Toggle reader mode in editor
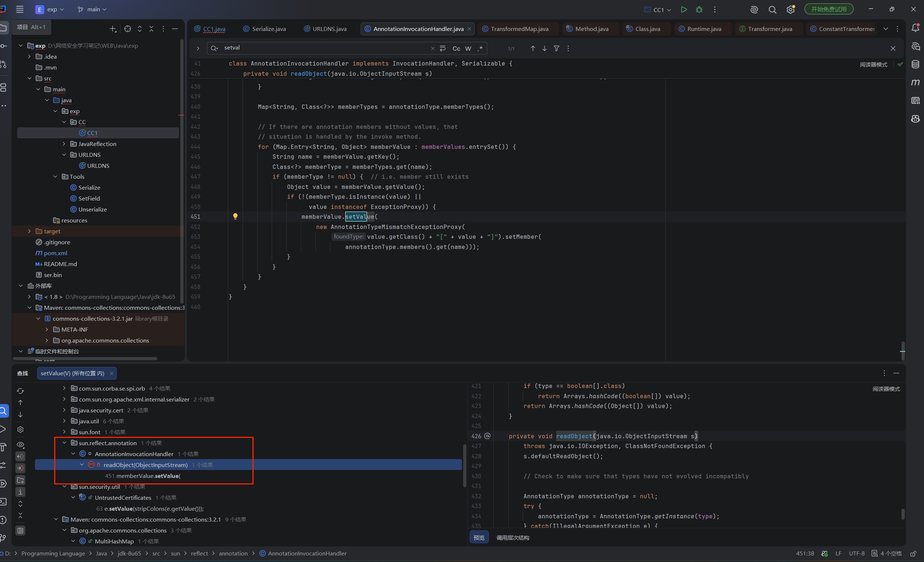Image resolution: width=924 pixels, height=562 pixels. tap(873, 64)
